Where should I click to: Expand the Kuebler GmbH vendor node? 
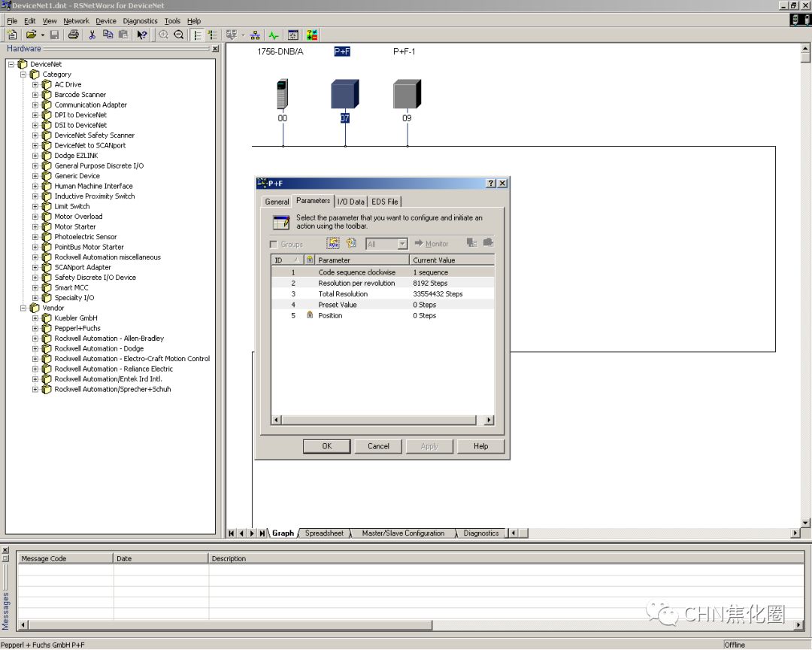[x=35, y=317]
